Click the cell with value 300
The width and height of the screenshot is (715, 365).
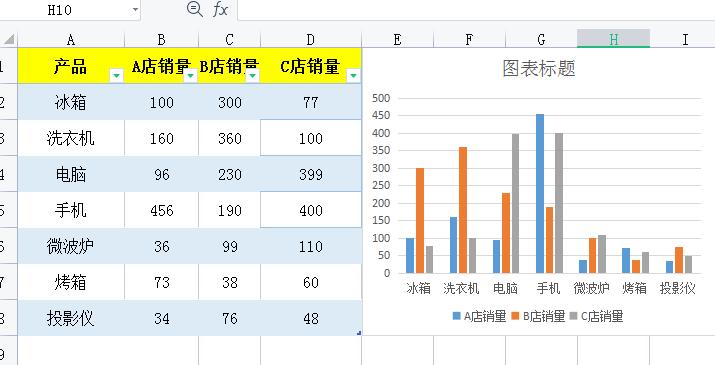point(229,102)
